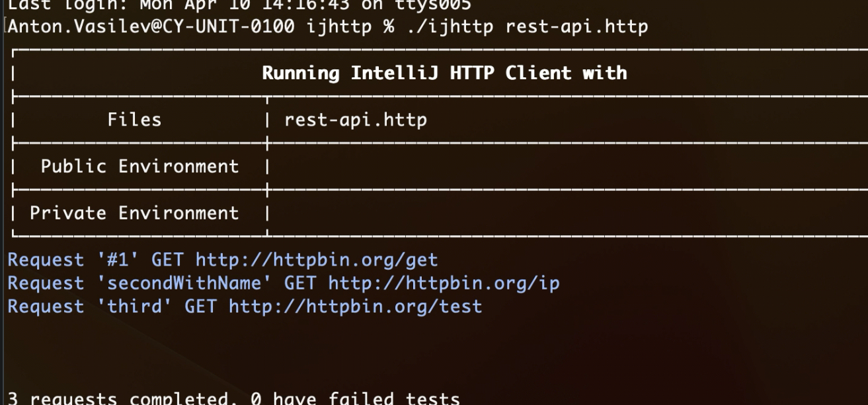Screen dimensions: 868x405
Task: Click the httpbin.org/test URL
Action: point(355,307)
